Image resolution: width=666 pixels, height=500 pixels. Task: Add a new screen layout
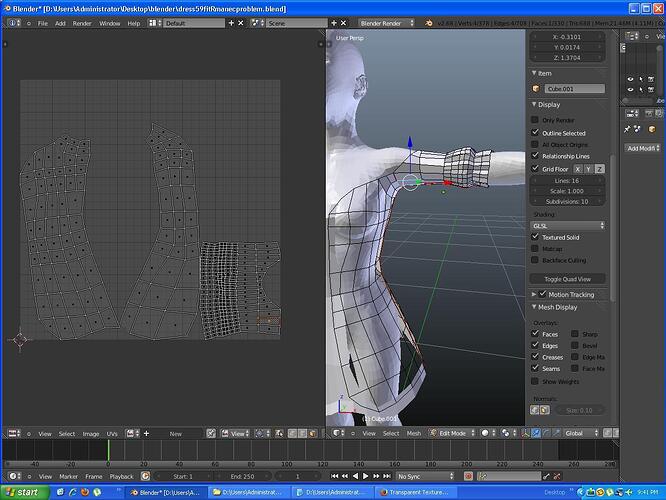pos(231,23)
